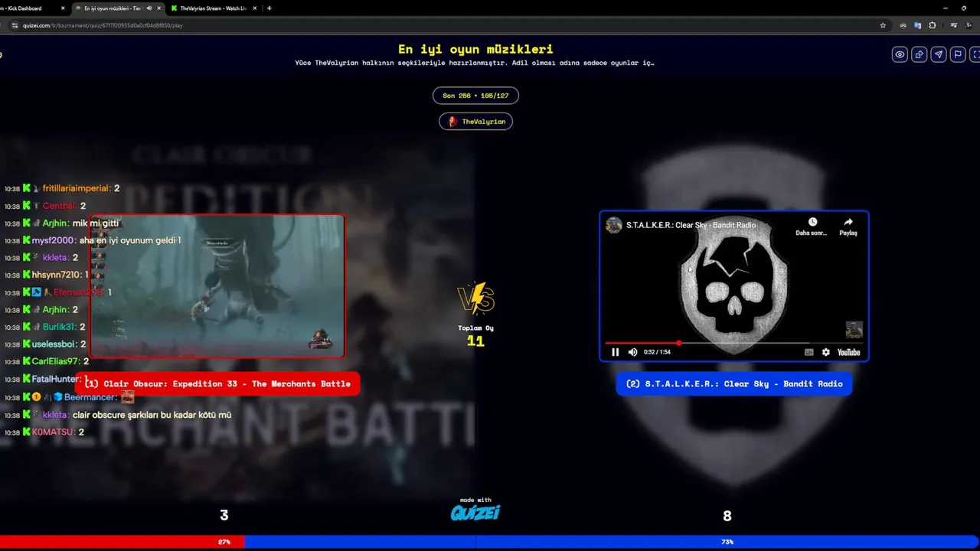Click Arjhin's mik mi gitti message

click(x=96, y=223)
